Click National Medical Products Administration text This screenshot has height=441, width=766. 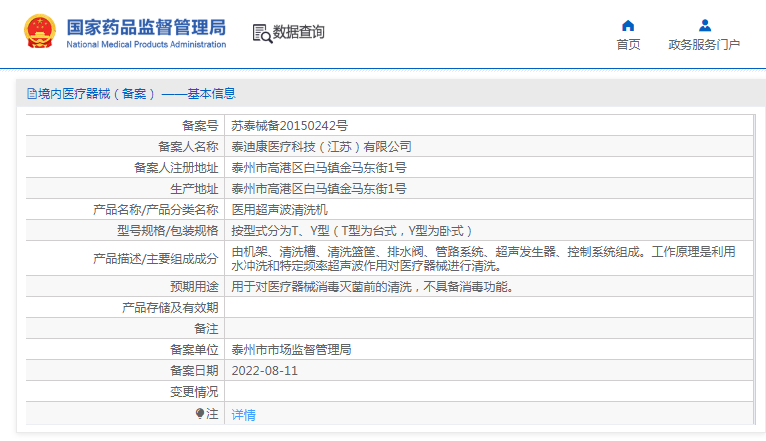click(146, 44)
